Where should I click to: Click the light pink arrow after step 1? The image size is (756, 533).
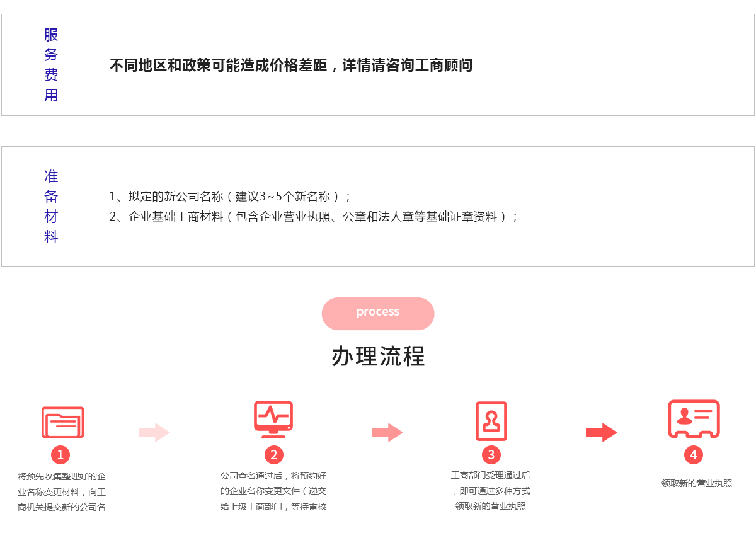(x=154, y=432)
